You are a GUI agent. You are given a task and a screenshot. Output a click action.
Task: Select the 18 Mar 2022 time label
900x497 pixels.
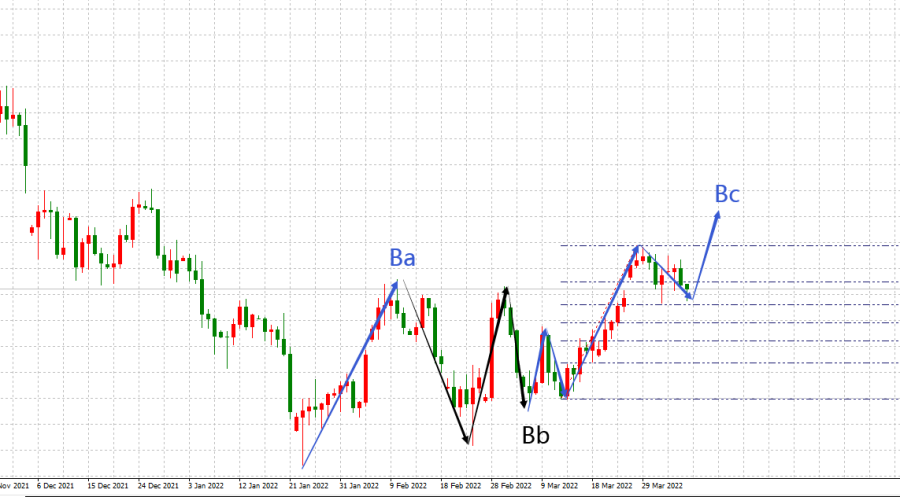pos(612,486)
